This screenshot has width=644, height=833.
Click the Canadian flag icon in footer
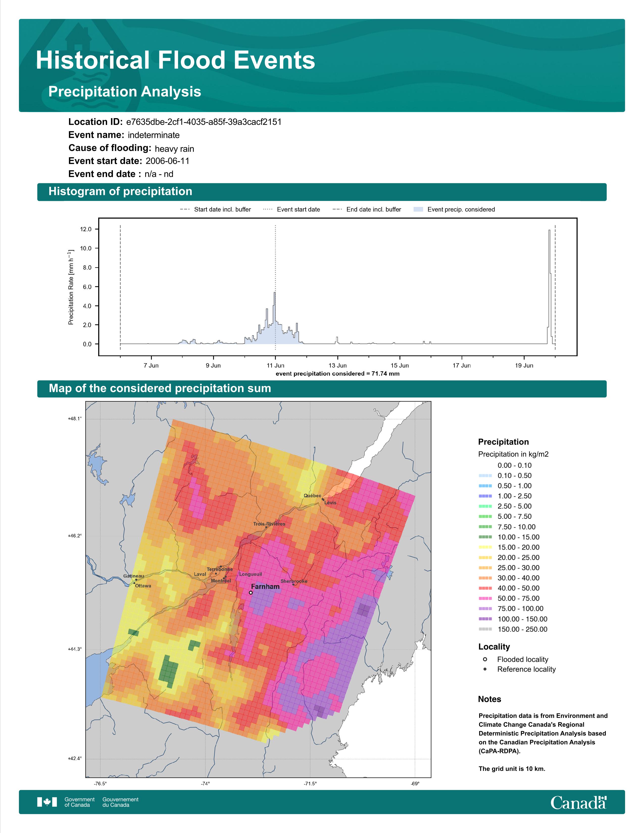click(47, 802)
